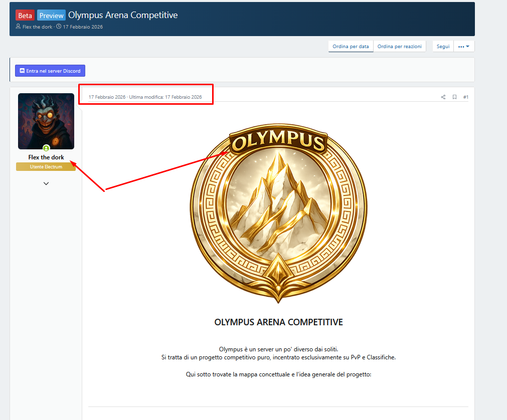Open the three-dots more options dropdown
507x420 pixels.
(464, 47)
